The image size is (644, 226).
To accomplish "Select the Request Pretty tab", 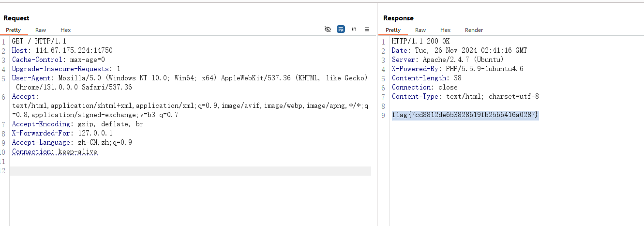I will click(x=14, y=30).
